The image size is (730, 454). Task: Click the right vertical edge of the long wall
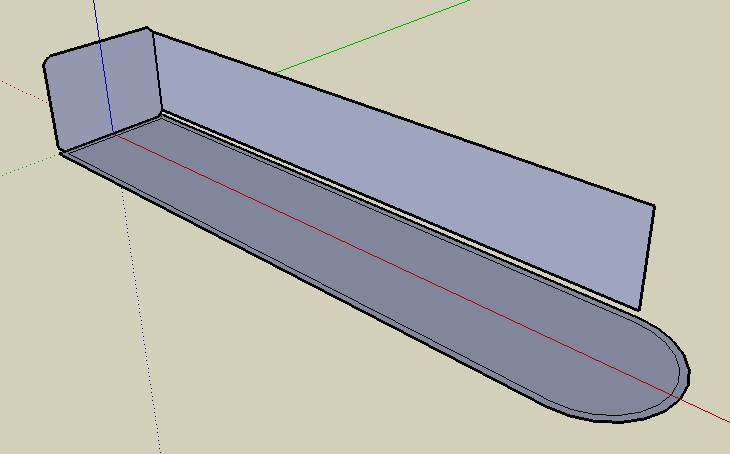point(647,257)
